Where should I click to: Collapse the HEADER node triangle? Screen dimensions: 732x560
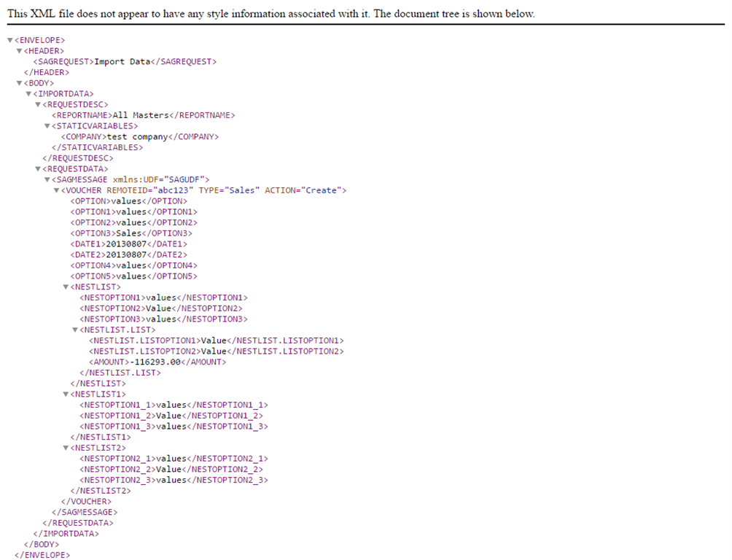tap(19, 51)
